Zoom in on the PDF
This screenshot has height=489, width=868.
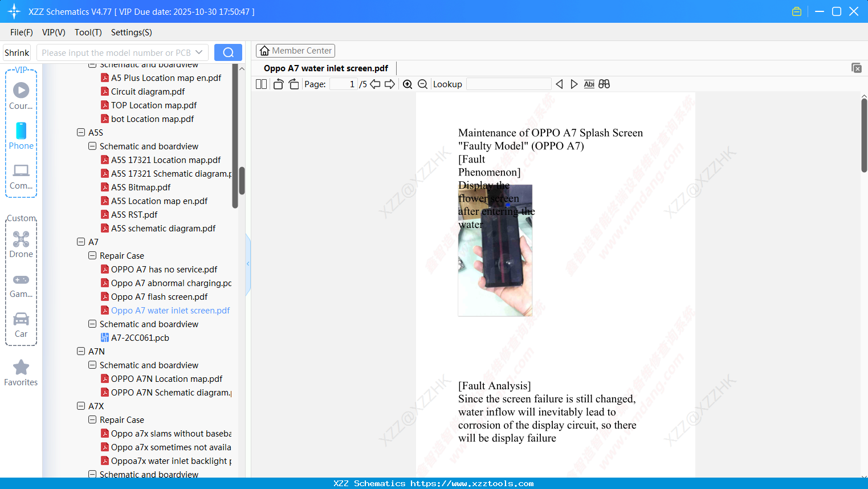[407, 84]
